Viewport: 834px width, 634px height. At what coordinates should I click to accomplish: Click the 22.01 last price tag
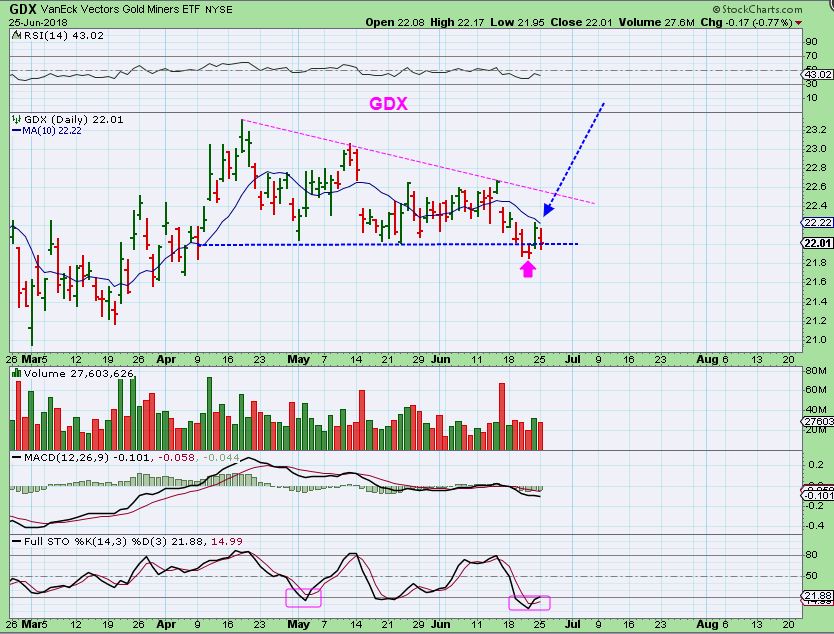pos(818,243)
